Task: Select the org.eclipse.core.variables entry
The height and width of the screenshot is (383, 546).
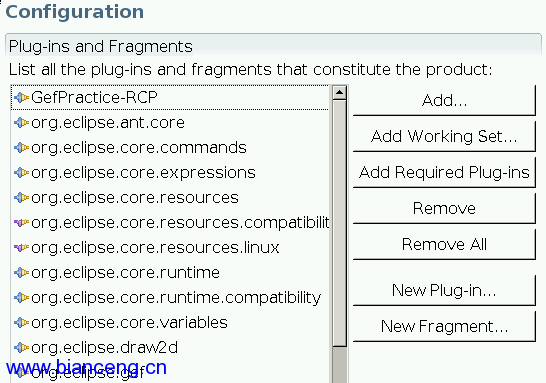Action: [x=170, y=323]
